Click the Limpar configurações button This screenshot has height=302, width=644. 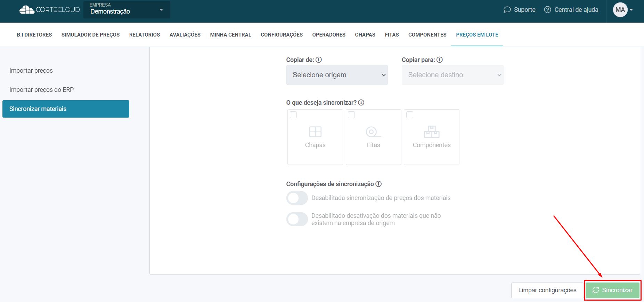tap(547, 290)
